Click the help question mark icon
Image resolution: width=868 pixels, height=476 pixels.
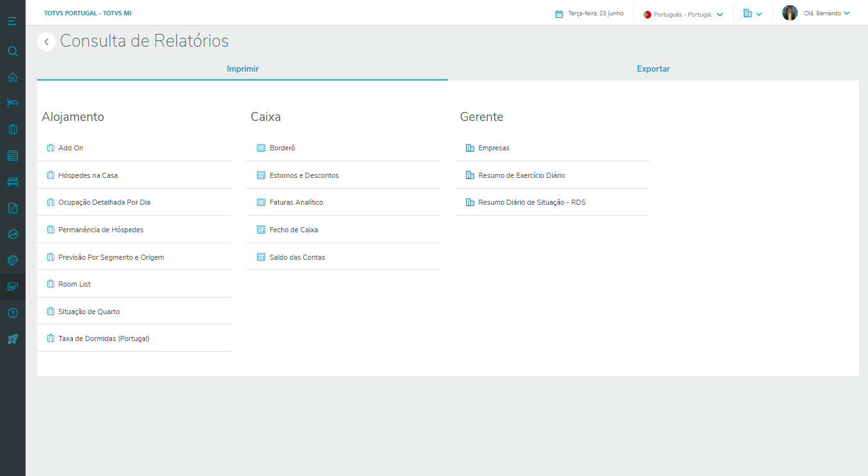tap(12, 313)
